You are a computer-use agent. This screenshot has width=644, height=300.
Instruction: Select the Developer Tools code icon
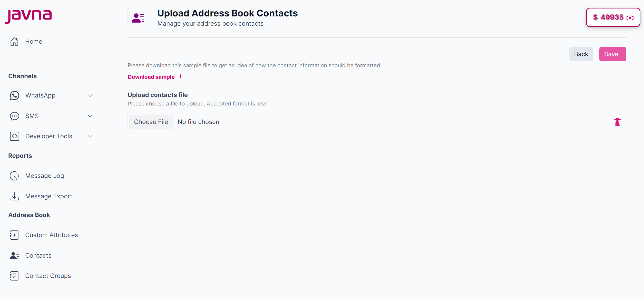point(14,136)
